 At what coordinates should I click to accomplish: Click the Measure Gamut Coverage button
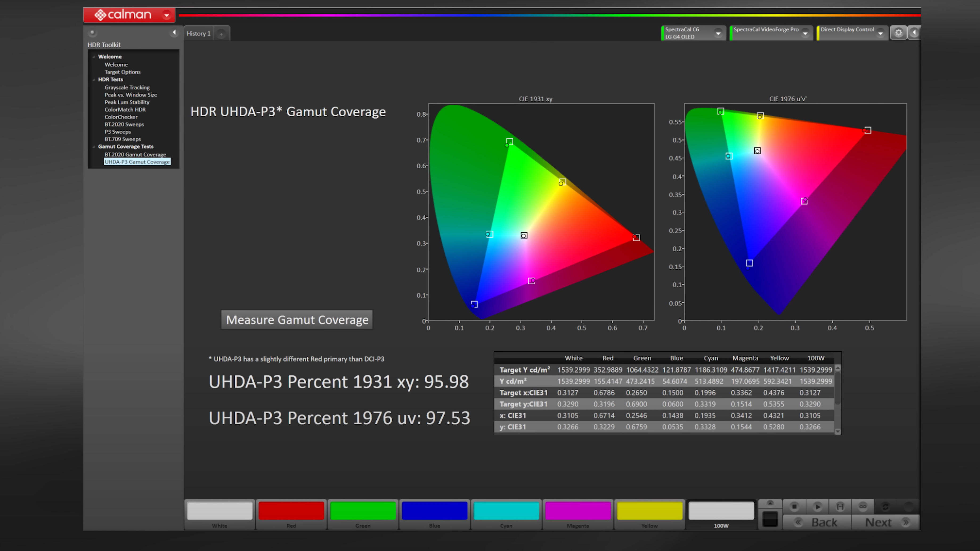click(x=297, y=320)
